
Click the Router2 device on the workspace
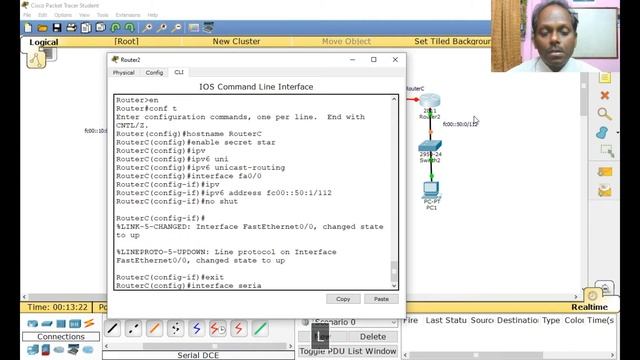430,101
